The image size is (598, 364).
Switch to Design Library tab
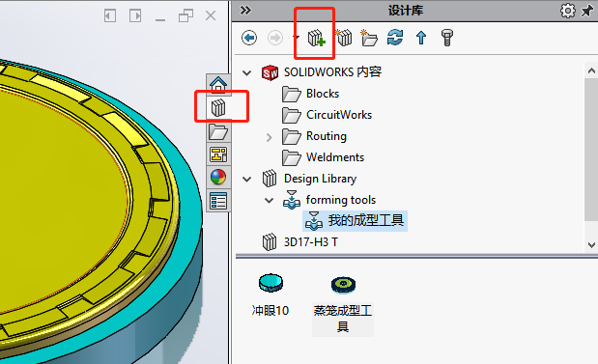[x=218, y=108]
